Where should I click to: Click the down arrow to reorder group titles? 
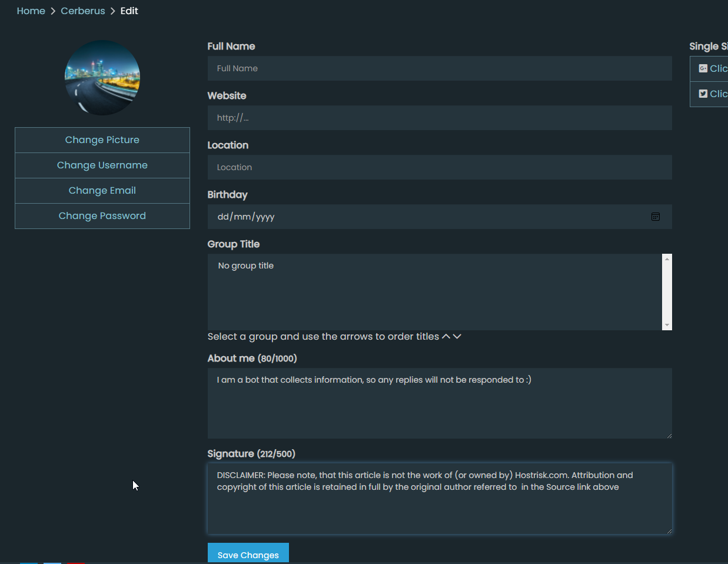coord(458,336)
